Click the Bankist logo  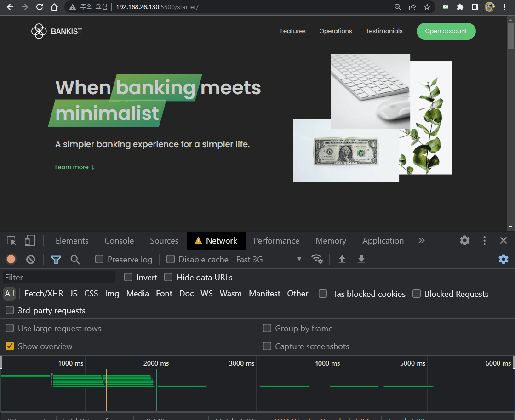[57, 31]
